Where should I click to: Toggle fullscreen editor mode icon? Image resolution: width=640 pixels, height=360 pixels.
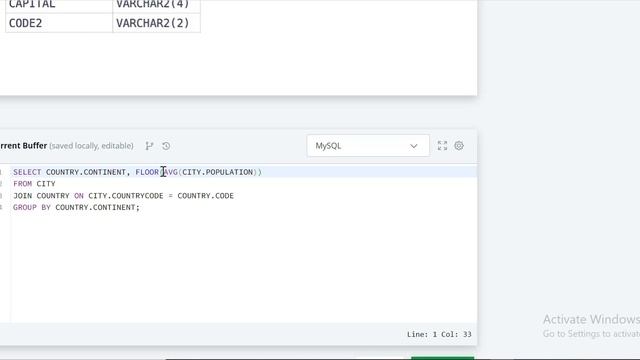point(442,146)
